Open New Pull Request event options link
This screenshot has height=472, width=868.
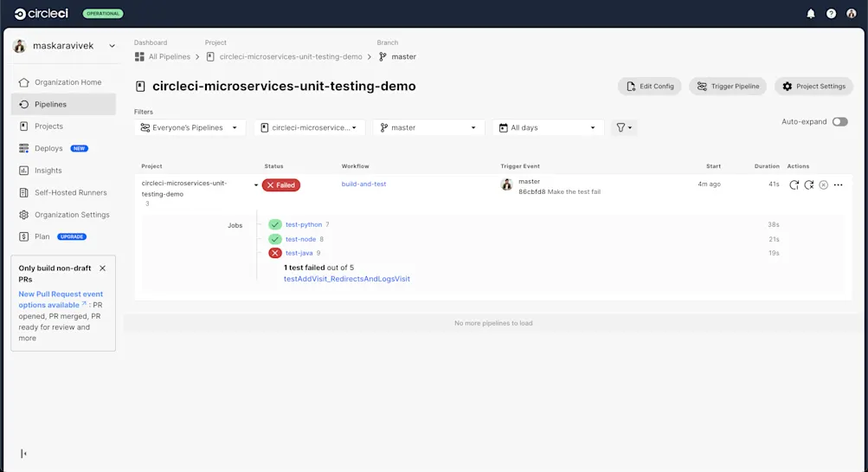point(61,300)
